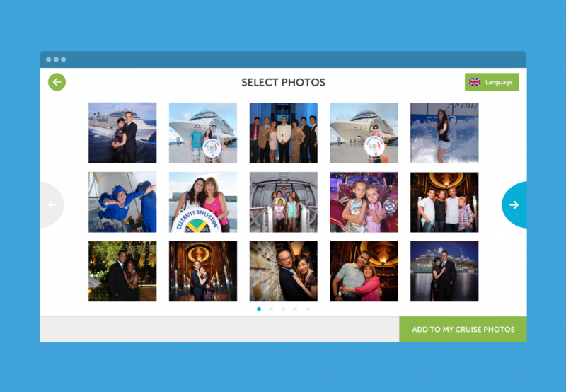Select the formal group with white tuxedo photo
The height and width of the screenshot is (392, 566).
pos(284,132)
